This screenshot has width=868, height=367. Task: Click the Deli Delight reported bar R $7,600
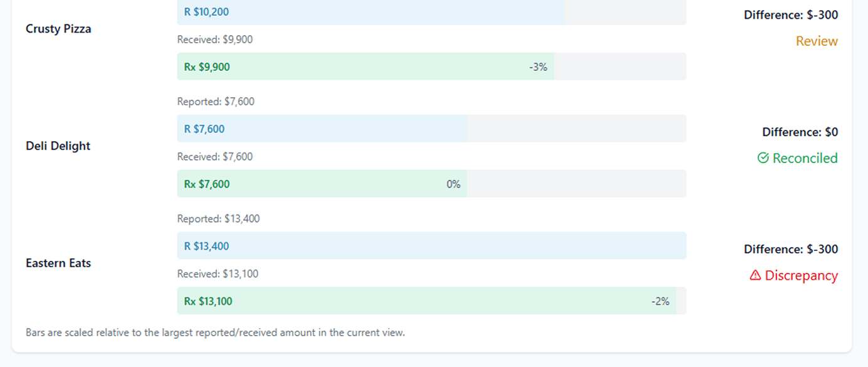coord(322,129)
